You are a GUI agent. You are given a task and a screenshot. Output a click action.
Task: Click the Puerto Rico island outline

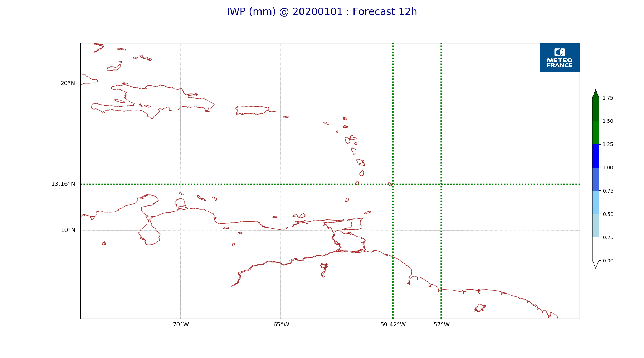[x=252, y=110]
